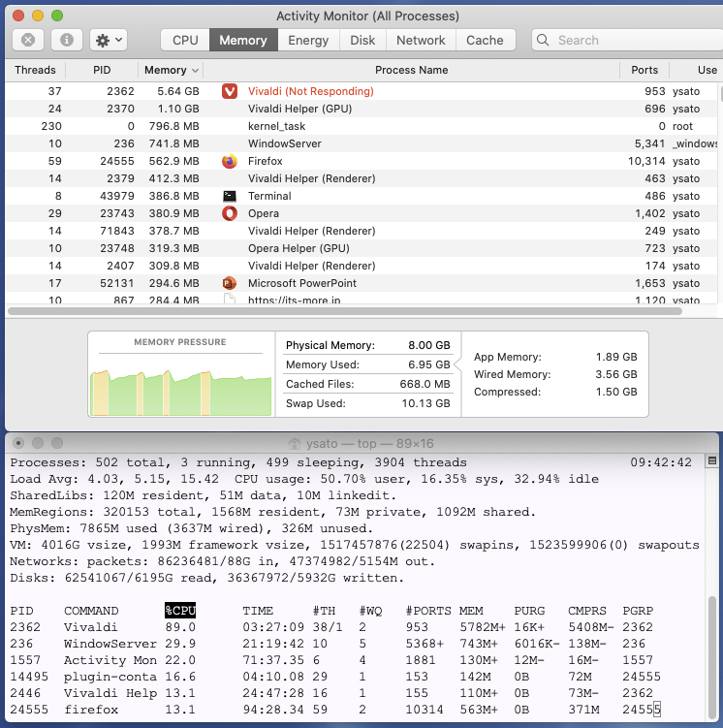Image resolution: width=723 pixels, height=728 pixels.
Task: Sort by Process Name column header
Action: [411, 70]
